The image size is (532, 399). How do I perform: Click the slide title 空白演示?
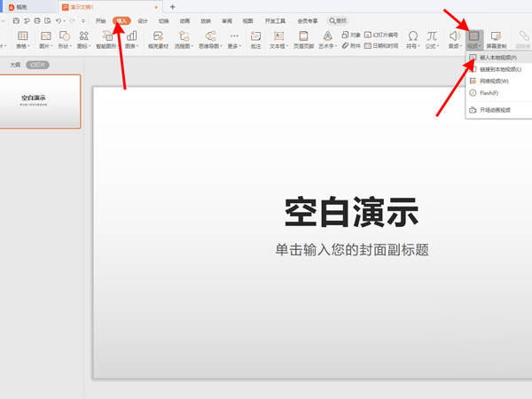(351, 213)
